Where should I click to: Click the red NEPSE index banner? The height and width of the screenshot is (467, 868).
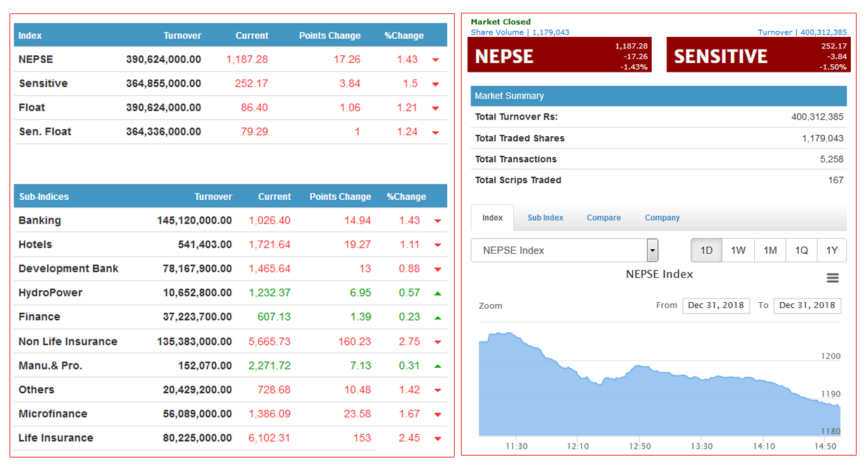pyautogui.click(x=561, y=55)
